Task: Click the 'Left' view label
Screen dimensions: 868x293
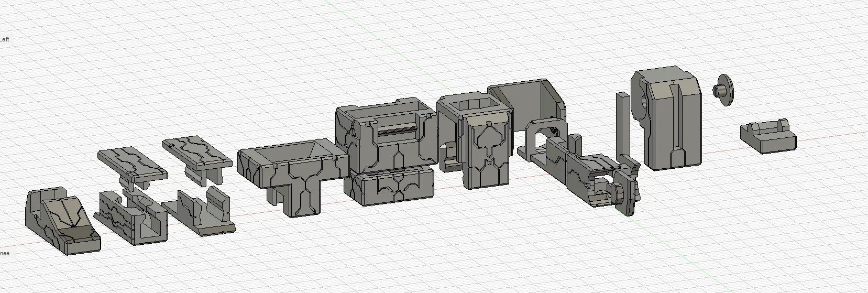Action: click(5, 39)
